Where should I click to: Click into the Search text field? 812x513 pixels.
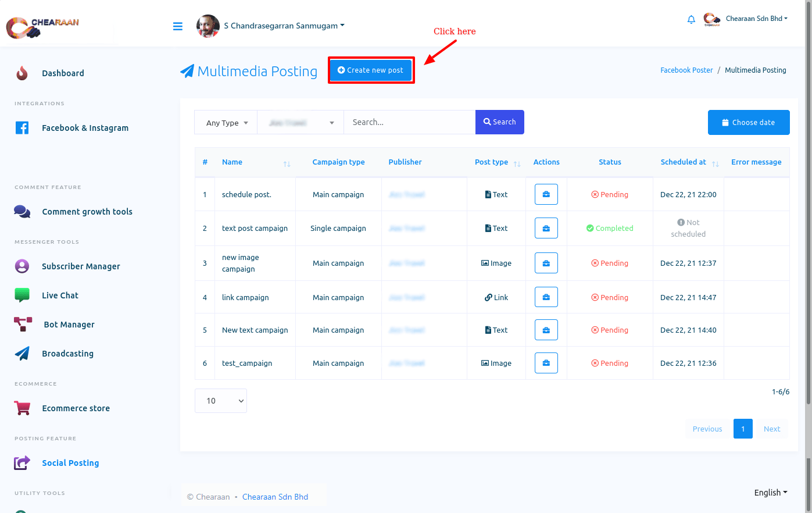(409, 123)
